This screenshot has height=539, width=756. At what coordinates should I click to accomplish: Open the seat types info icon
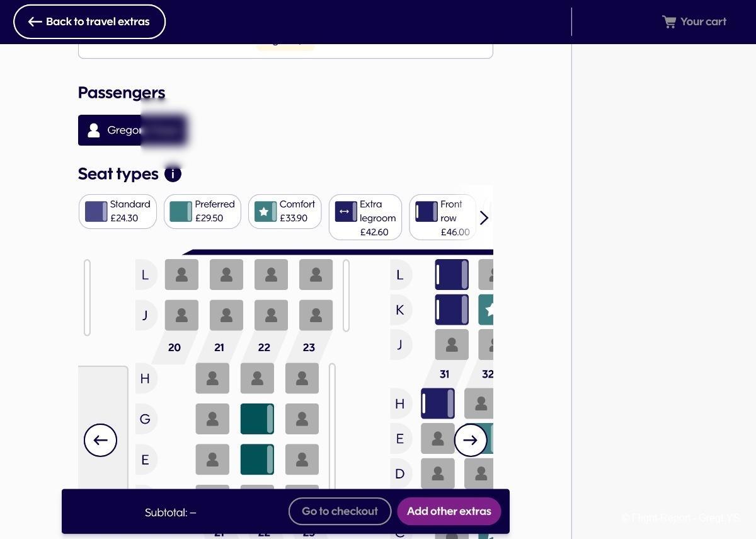click(x=173, y=174)
